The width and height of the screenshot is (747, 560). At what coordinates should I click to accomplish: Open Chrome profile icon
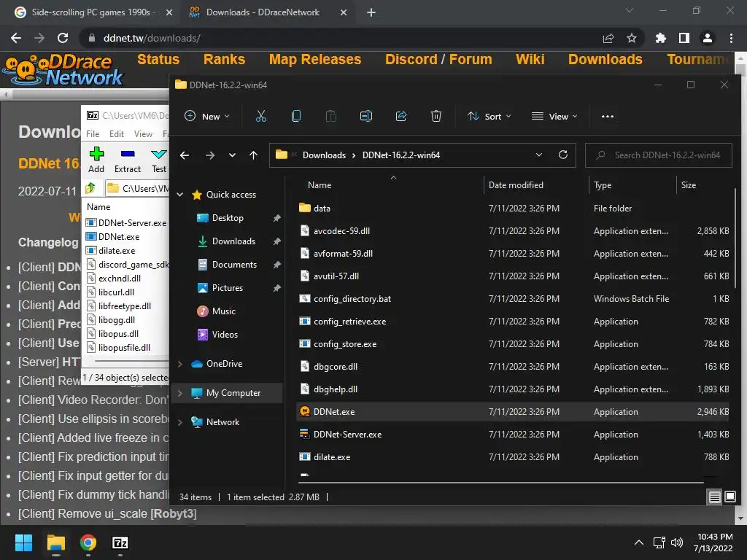click(708, 38)
